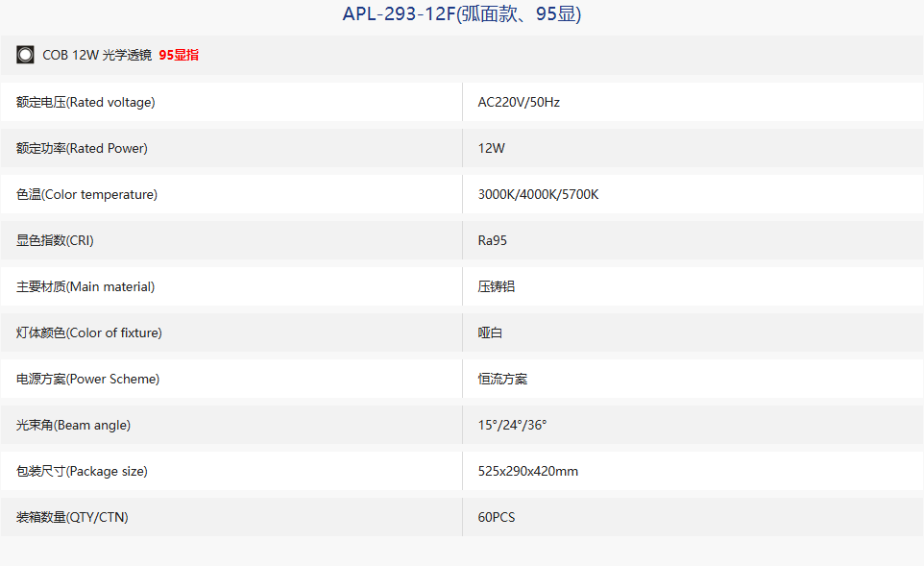Select the "显色指数(CRI)" label
This screenshot has height=566, width=924.
(x=55, y=240)
